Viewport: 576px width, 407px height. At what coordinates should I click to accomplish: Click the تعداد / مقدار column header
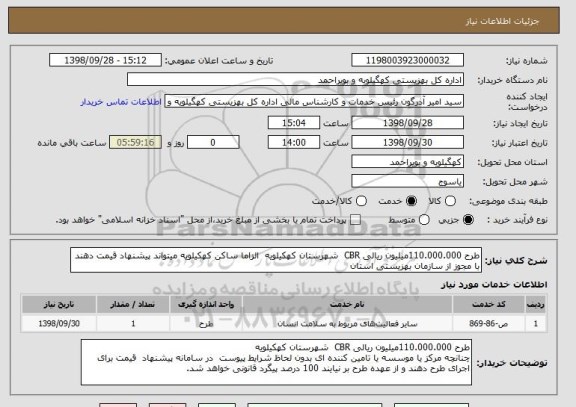click(133, 304)
